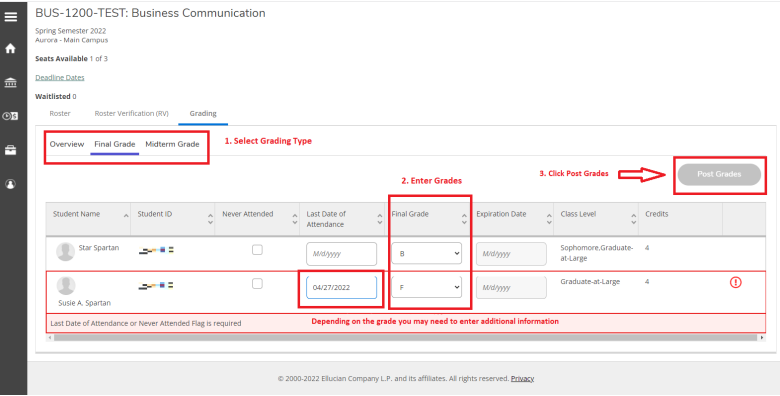Click the red error alert icon for Susie

(735, 282)
